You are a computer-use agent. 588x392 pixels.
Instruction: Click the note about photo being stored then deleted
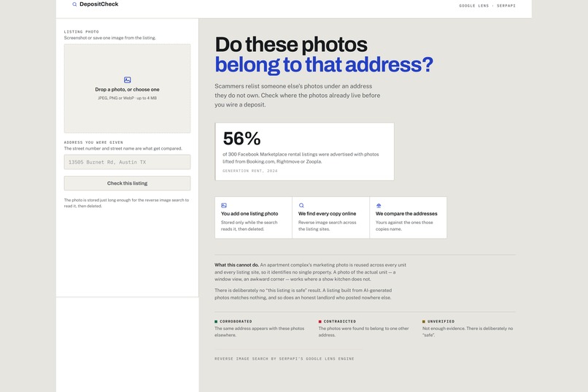[126, 203]
